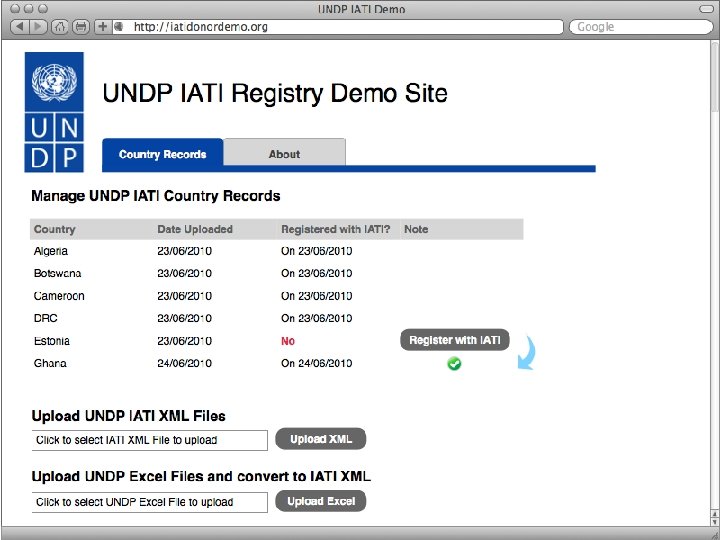
Task: Select the Algeria country row
Action: point(276,251)
